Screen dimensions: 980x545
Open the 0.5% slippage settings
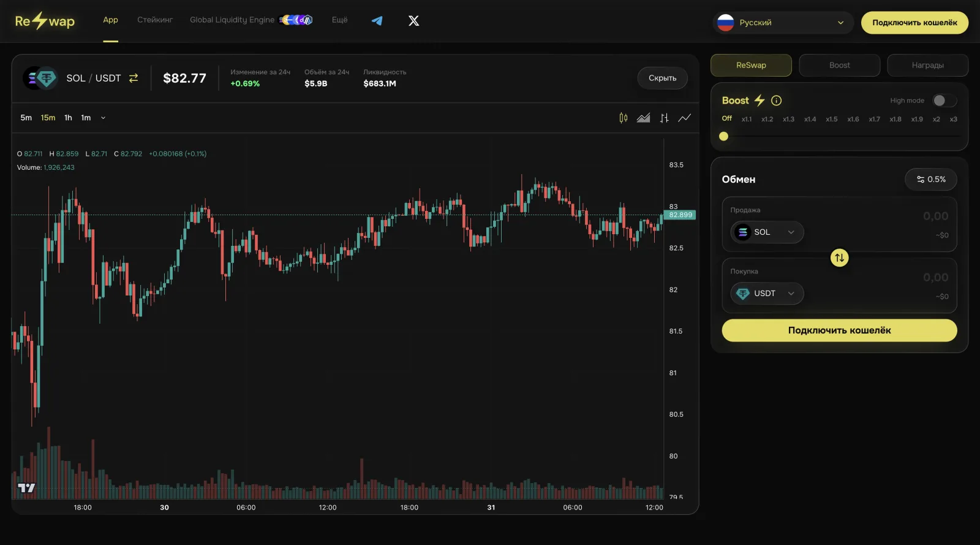(x=931, y=179)
